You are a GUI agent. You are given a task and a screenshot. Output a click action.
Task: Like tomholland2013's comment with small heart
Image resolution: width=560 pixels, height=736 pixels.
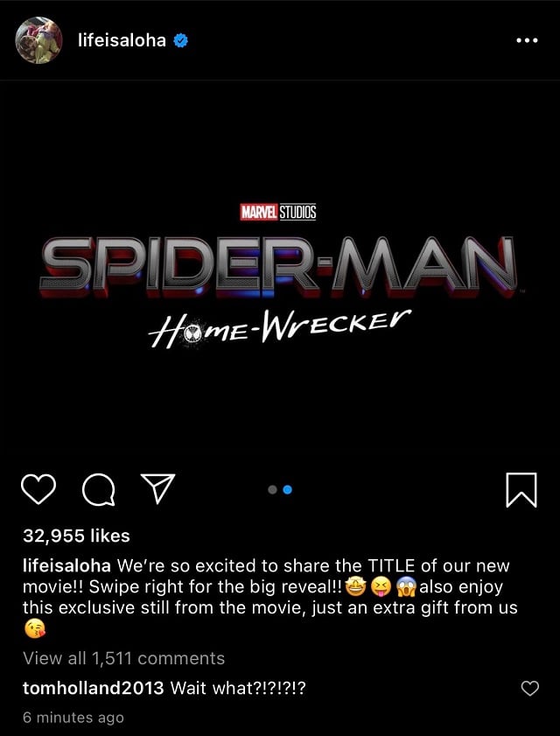pos(530,689)
